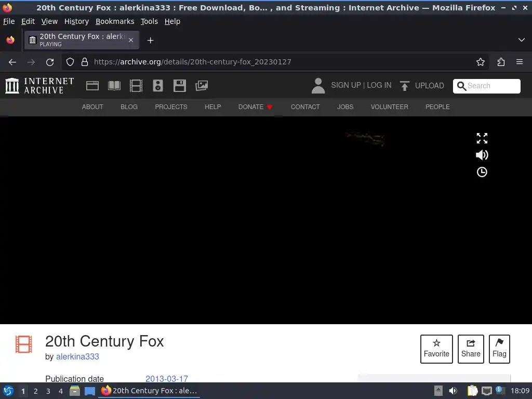Open Firefox application hamburger menu

coord(520,62)
